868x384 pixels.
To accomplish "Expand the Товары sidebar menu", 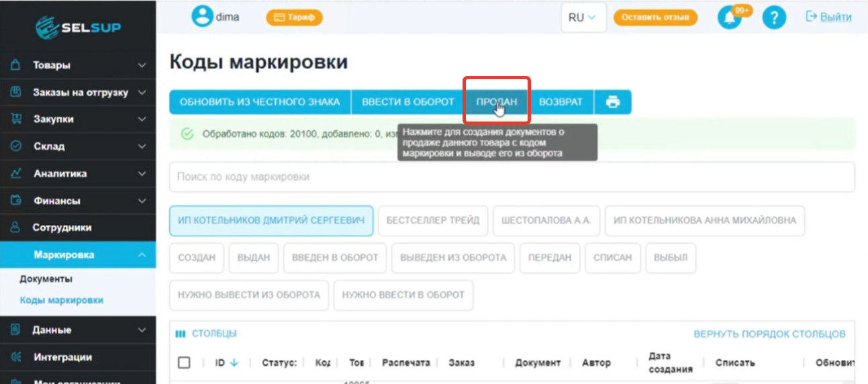I will point(78,65).
